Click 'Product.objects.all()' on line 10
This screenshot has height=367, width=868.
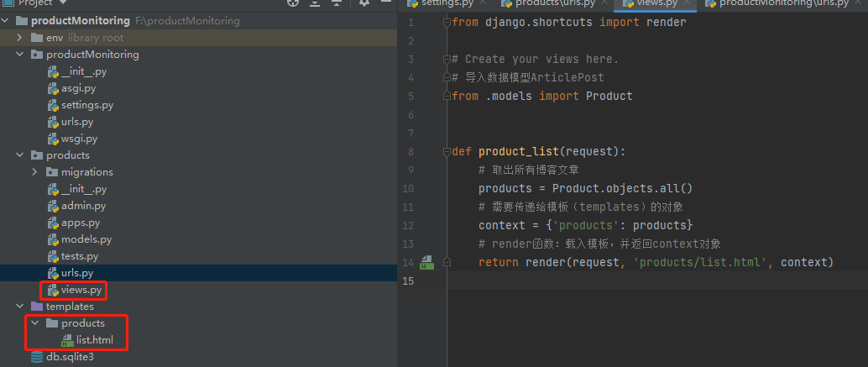[x=622, y=188]
